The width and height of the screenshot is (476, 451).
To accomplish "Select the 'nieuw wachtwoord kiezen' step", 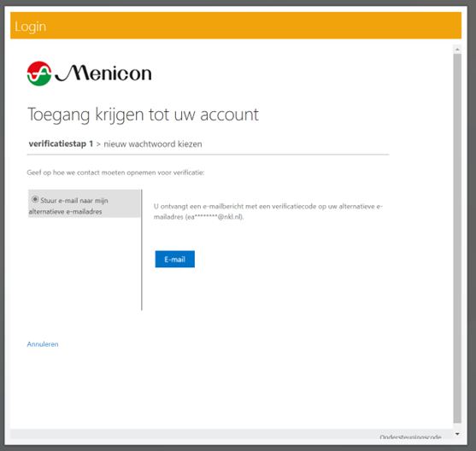I will point(153,143).
